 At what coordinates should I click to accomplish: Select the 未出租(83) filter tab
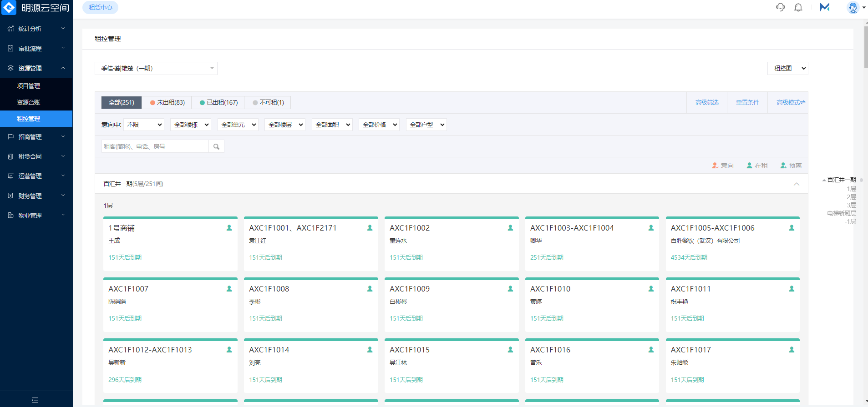coord(167,102)
